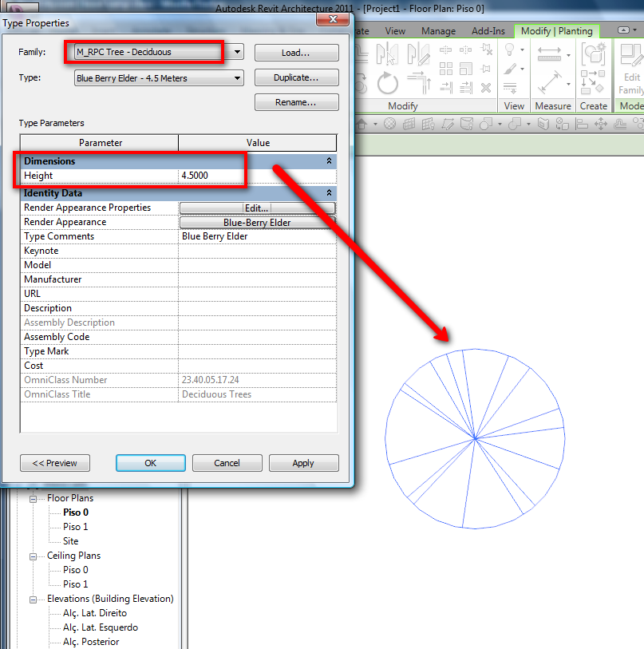The width and height of the screenshot is (644, 649).
Task: Click the sphere icon in lower toolbar
Action: (389, 124)
